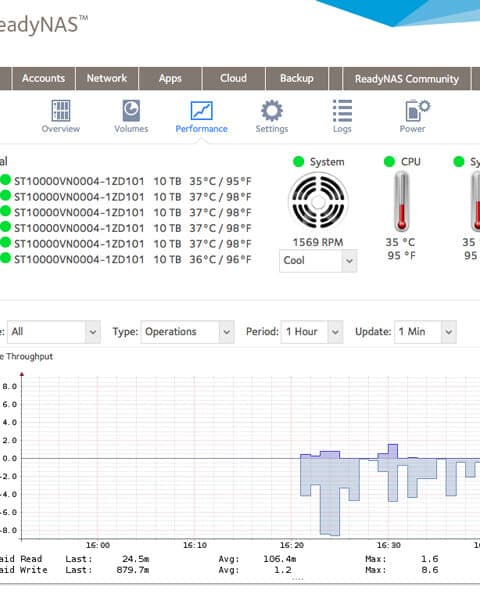Click the CPU thermometer icon

tap(401, 201)
